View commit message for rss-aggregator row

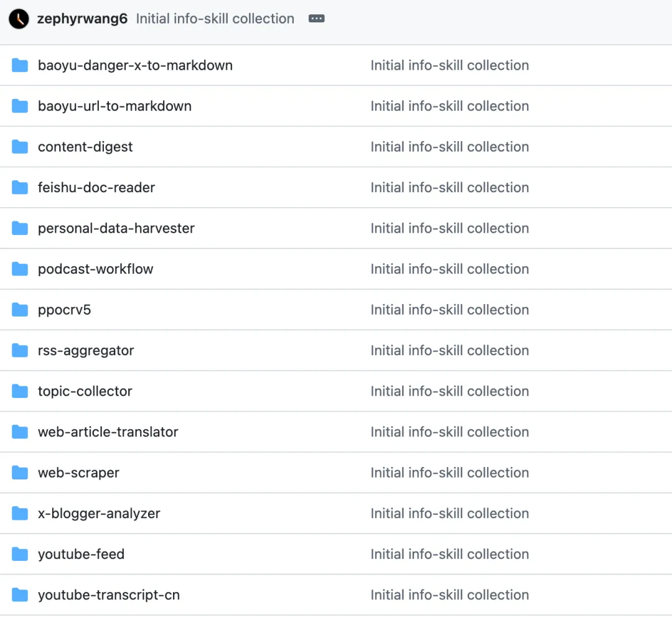tap(449, 351)
